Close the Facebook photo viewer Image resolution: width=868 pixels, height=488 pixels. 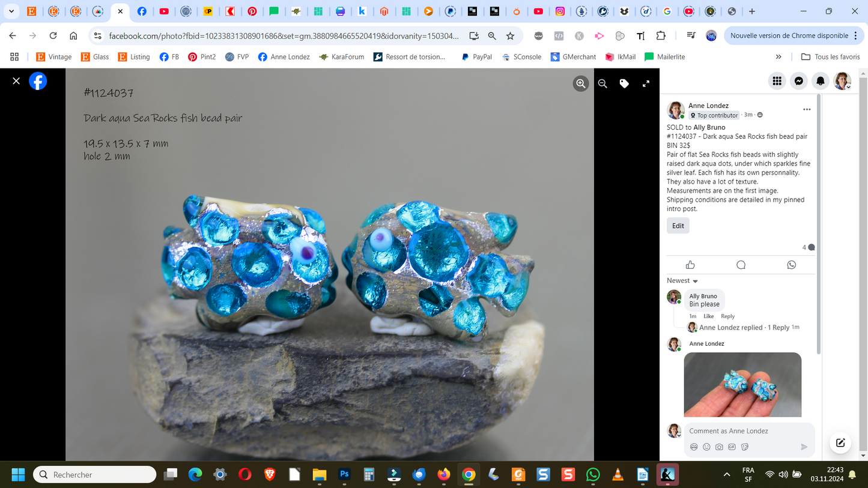pyautogui.click(x=16, y=80)
